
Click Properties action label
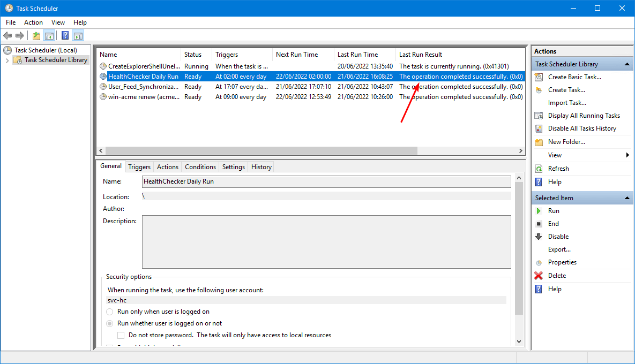[562, 262]
